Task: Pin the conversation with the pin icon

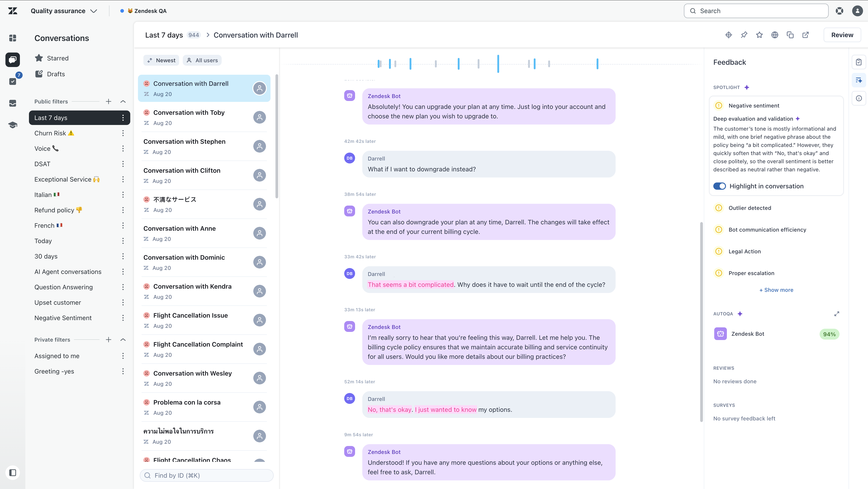Action: tap(744, 35)
